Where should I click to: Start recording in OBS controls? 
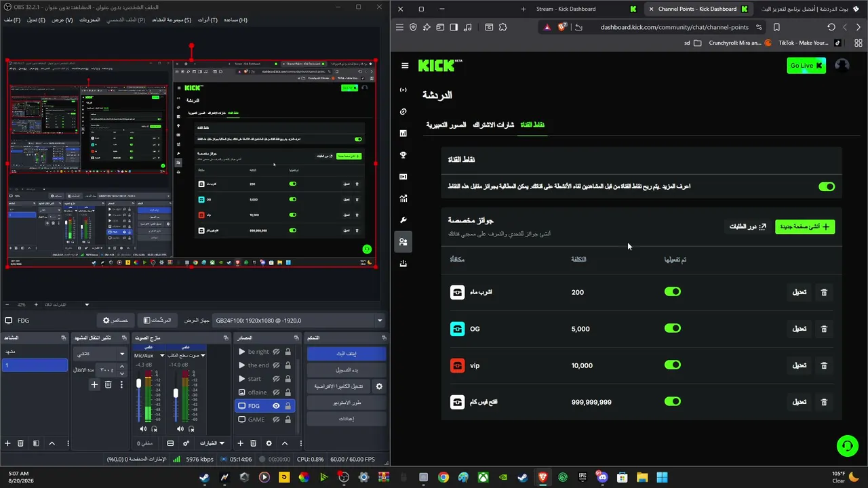click(x=346, y=370)
